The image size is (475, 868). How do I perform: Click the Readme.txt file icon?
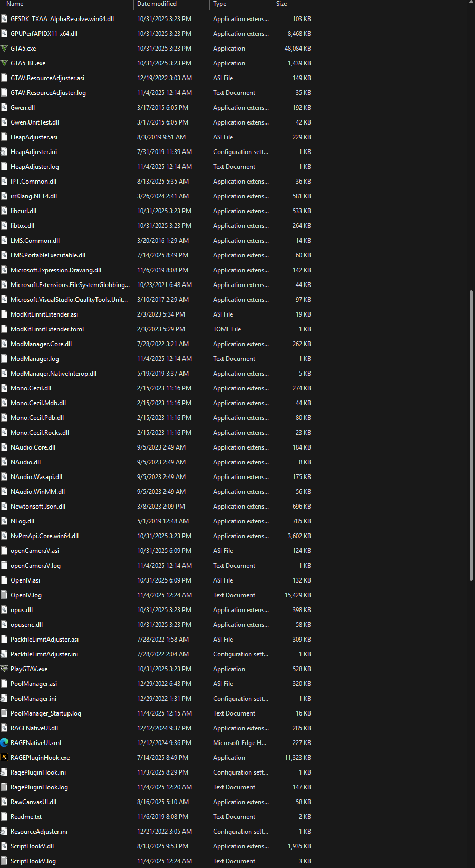point(4,817)
